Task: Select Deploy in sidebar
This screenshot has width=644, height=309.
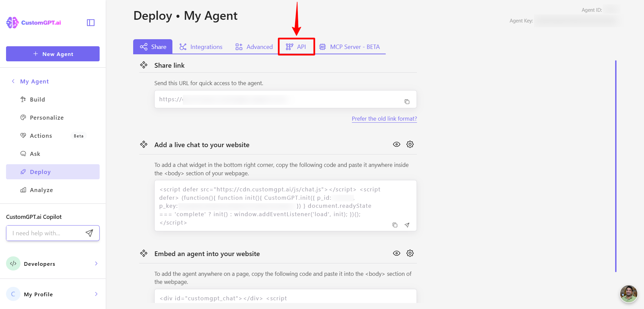Action: coord(53,172)
